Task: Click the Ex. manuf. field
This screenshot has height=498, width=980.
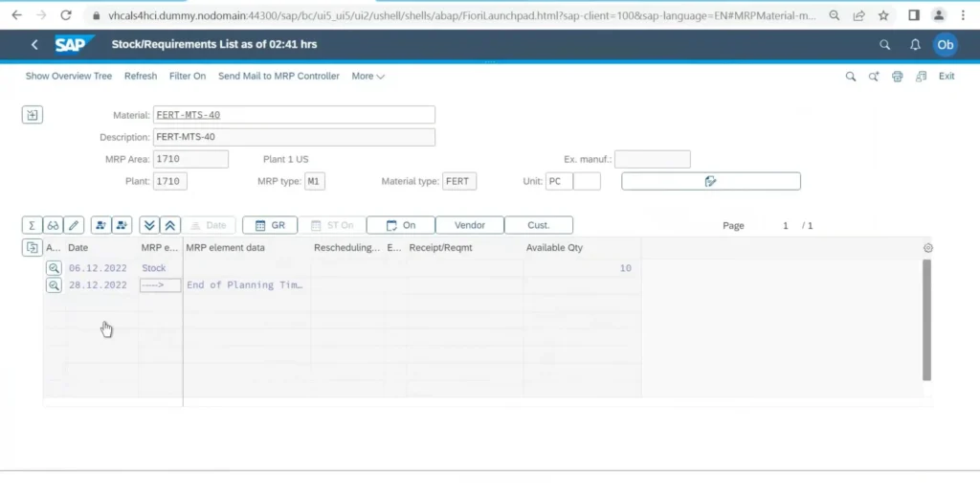Action: pos(653,159)
